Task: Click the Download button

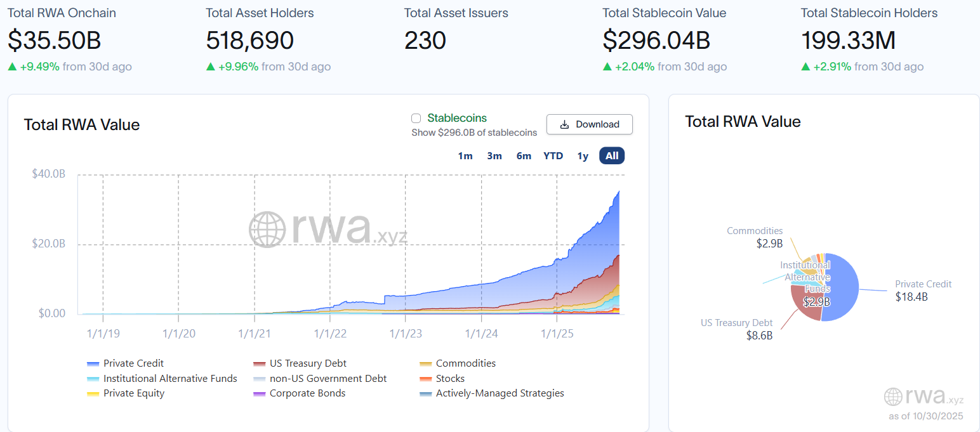Action: point(589,124)
